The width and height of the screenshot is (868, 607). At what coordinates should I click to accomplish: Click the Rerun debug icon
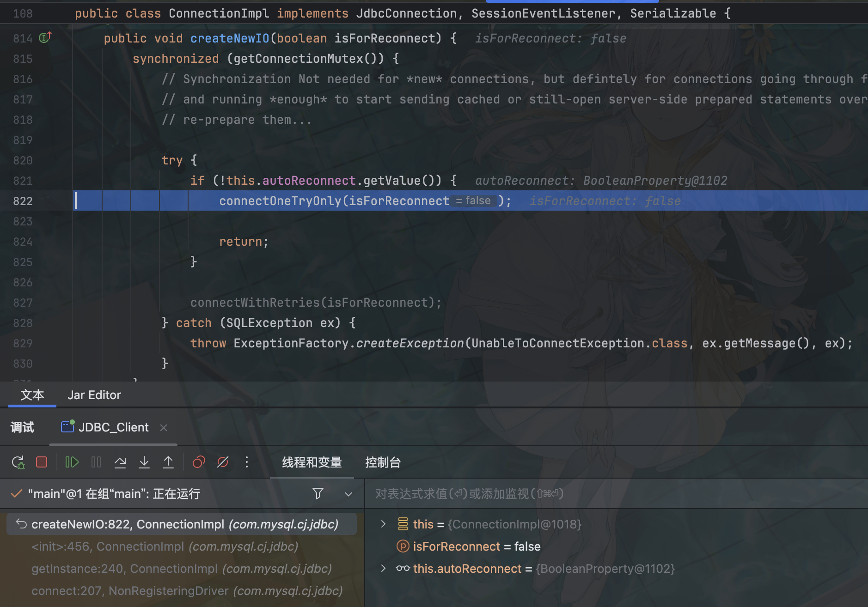point(18,462)
